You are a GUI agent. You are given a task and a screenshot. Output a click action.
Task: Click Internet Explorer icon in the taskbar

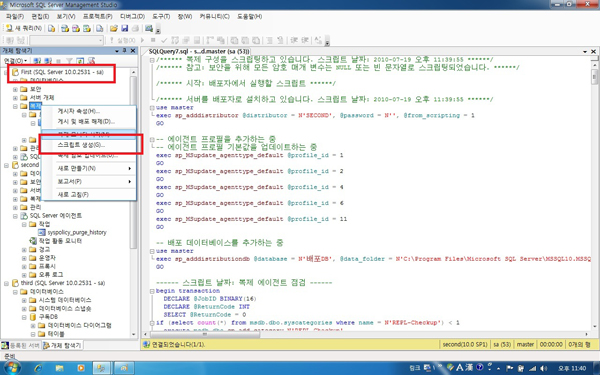click(38, 368)
